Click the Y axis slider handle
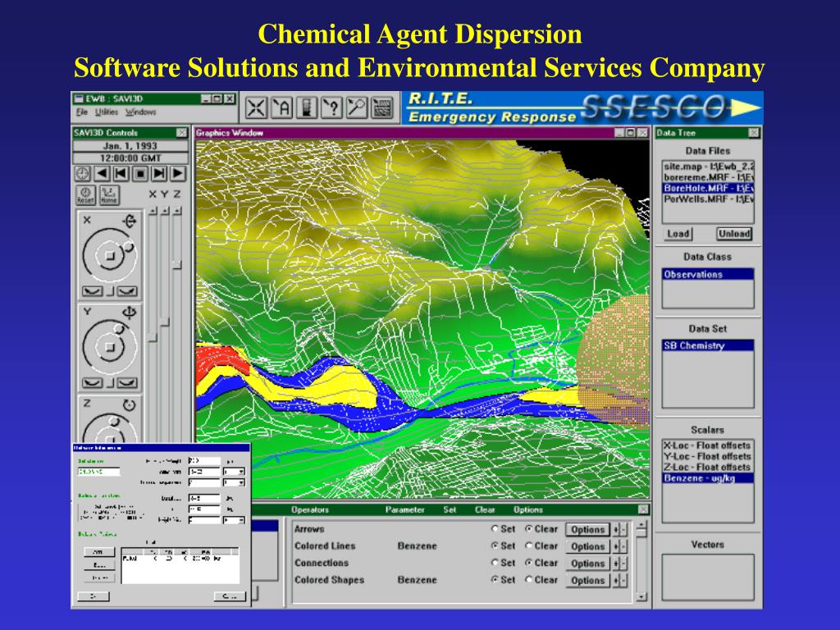Screen dimensions: 840x630 [x=164, y=322]
